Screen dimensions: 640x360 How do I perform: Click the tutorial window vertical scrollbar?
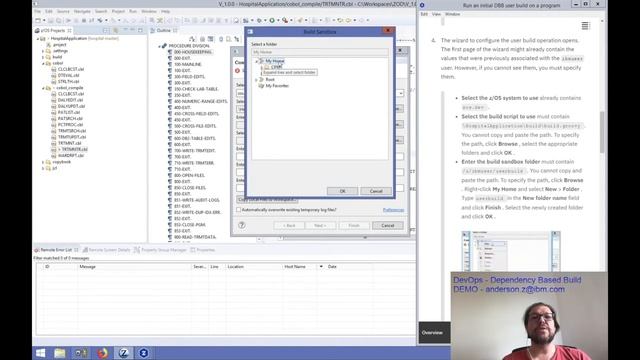point(602,133)
